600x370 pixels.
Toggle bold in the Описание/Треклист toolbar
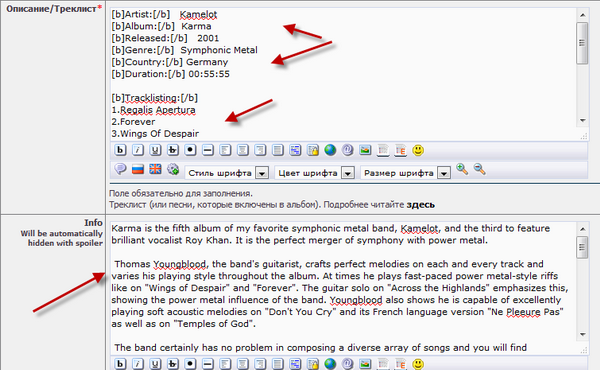pos(120,150)
